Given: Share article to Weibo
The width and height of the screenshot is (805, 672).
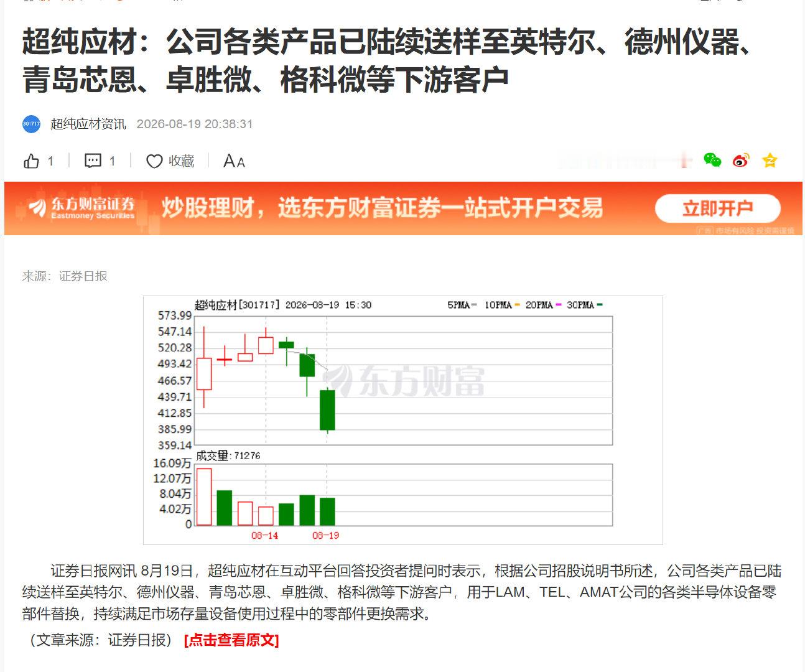Looking at the screenshot, I should (x=741, y=161).
